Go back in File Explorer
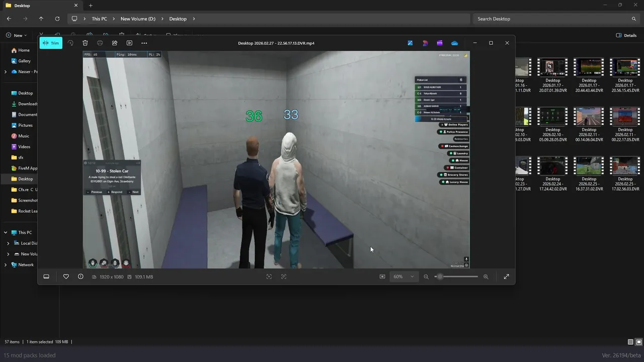This screenshot has height=362, width=644. [x=9, y=19]
